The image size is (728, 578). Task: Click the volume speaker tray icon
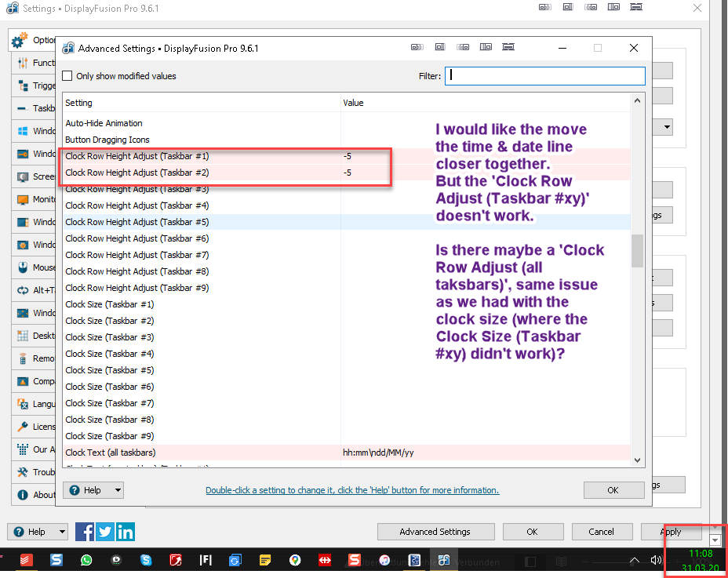656,560
